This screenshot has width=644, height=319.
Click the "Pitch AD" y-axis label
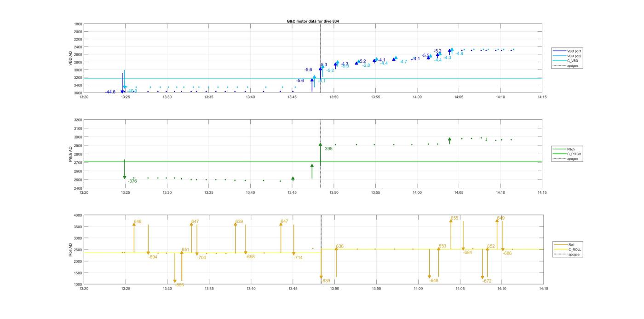[x=70, y=154]
